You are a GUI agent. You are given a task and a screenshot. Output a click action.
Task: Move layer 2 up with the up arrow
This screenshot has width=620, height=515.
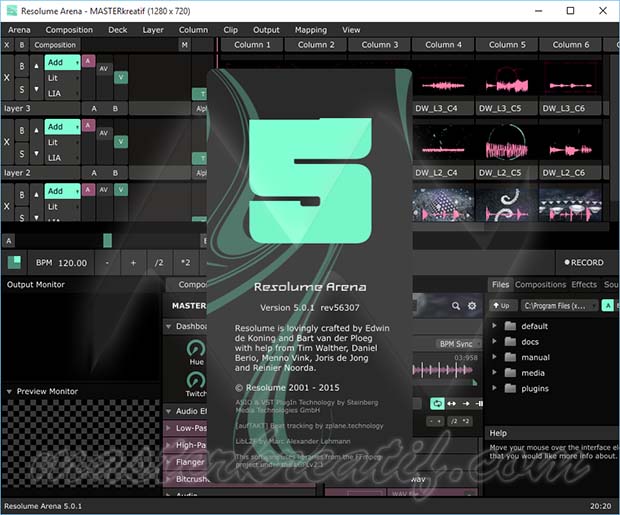tap(36, 131)
